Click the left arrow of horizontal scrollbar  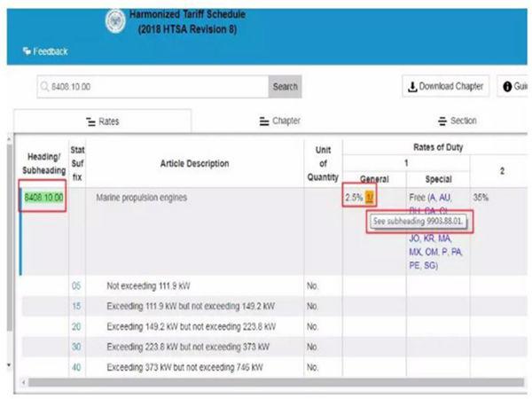[23, 382]
